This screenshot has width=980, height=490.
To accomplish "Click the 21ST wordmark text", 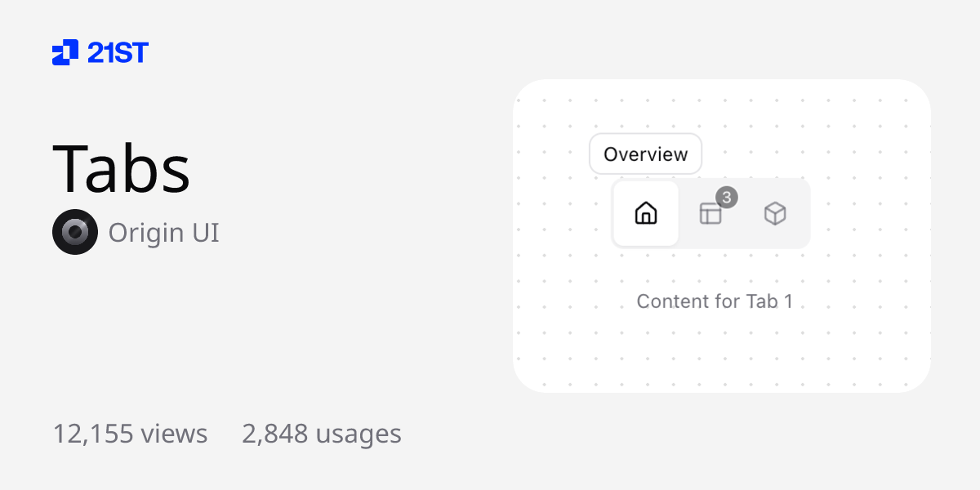I will (x=118, y=53).
